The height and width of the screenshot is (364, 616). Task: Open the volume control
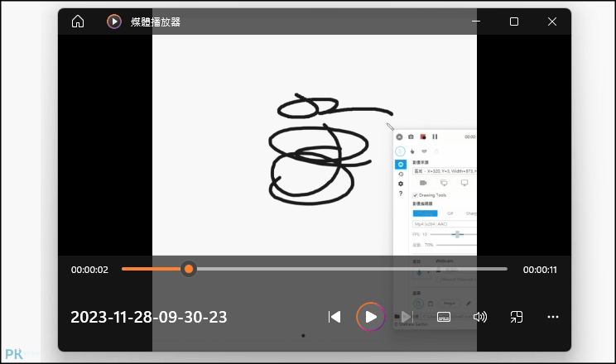pos(480,317)
